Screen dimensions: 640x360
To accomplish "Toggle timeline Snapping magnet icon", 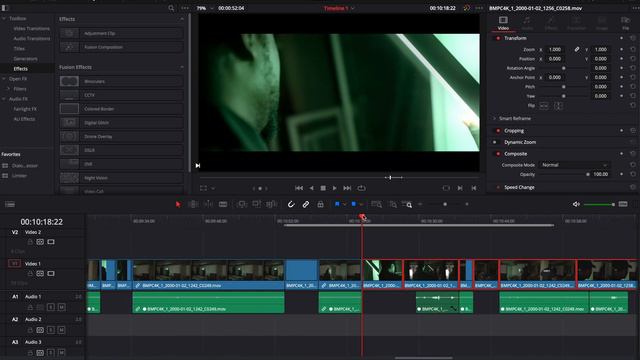I will click(x=291, y=204).
